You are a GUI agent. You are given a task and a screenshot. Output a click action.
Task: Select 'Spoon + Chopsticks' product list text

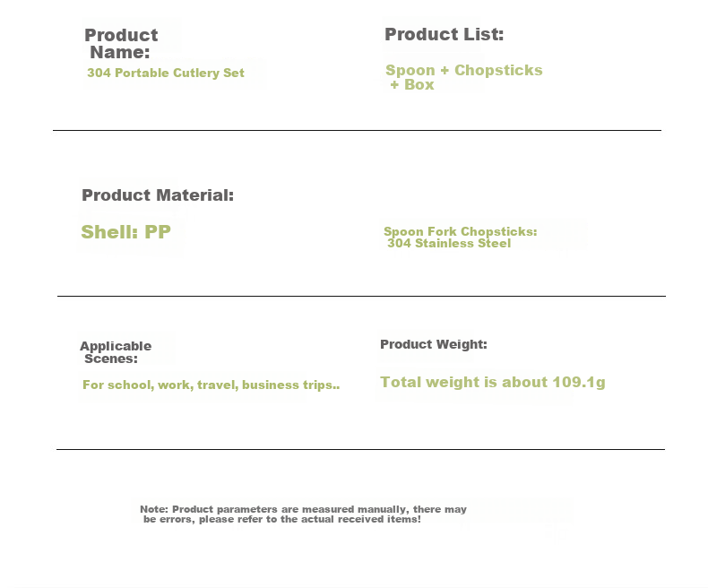pyautogui.click(x=463, y=70)
